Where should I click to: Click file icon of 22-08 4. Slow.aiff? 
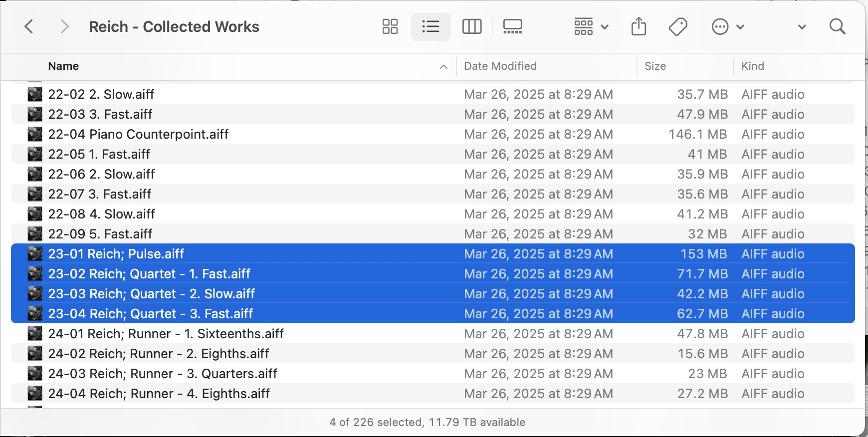click(35, 214)
